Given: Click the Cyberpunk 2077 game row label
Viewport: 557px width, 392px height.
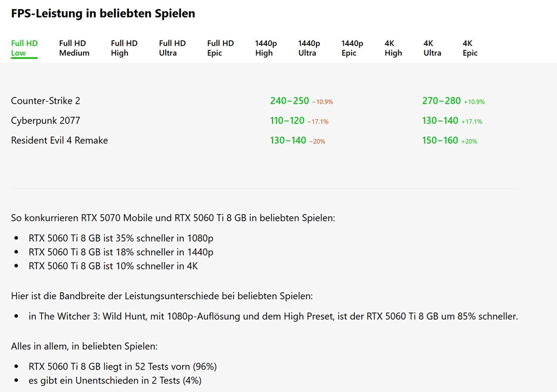Looking at the screenshot, I should pyautogui.click(x=45, y=121).
